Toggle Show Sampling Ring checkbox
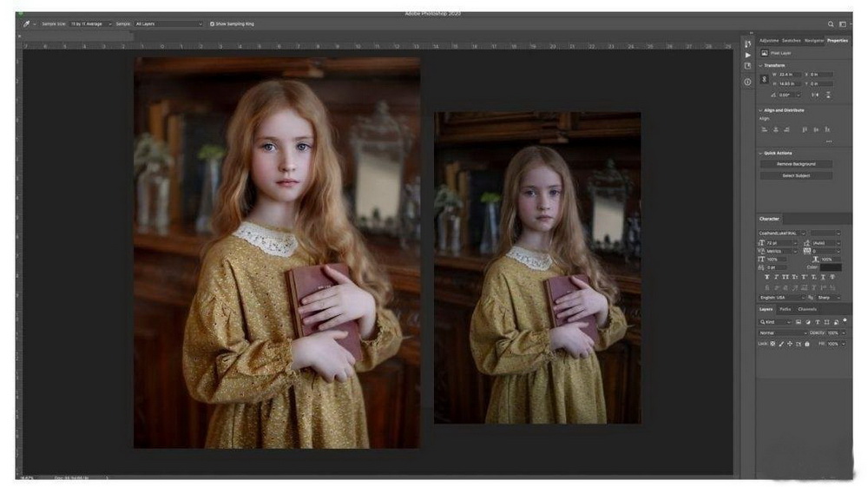Screen dimensions: 868x487 click(x=212, y=23)
